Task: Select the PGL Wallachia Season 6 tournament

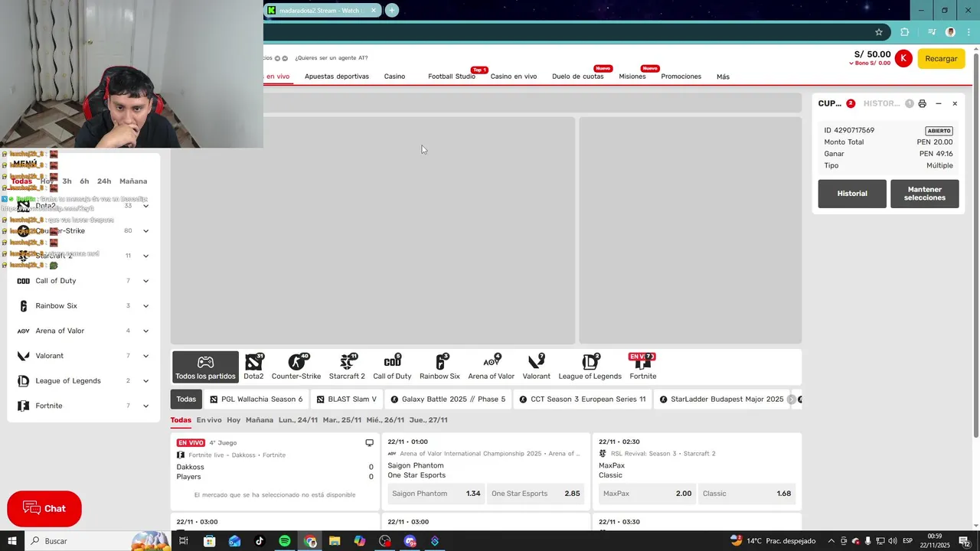Action: click(256, 399)
